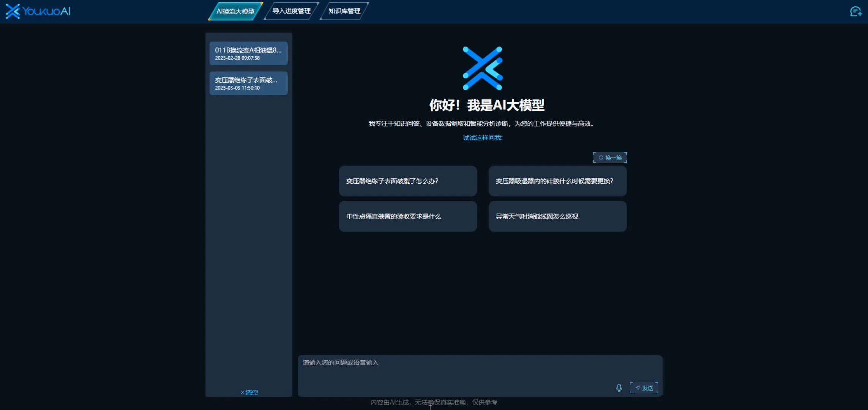Image resolution: width=868 pixels, height=410 pixels.
Task: Click the YoukuoAI logo icon
Action: click(13, 11)
